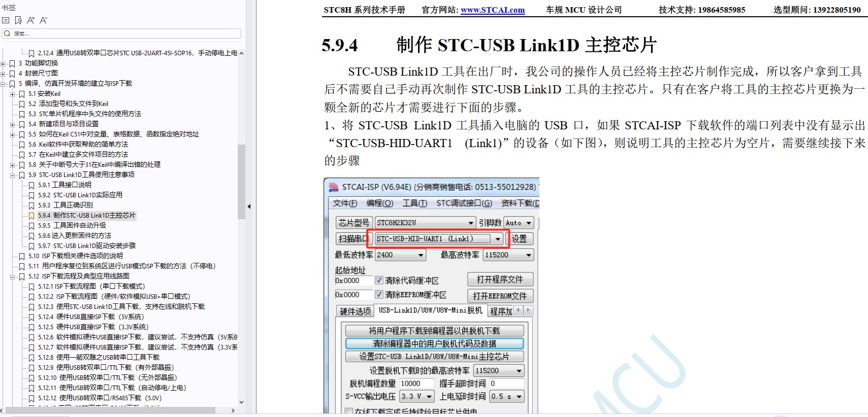Viewport: 868px width, 417px height.
Task: Click the find current bookmark icon
Action: coord(18,20)
